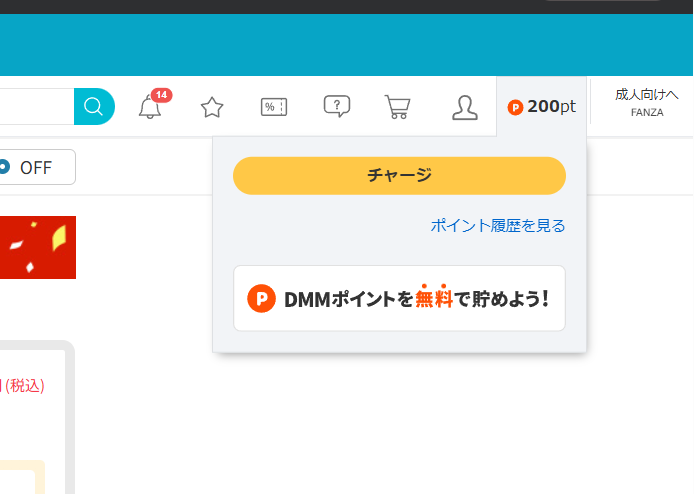694x494 pixels.
Task: Open help via question bubble icon
Action: [337, 106]
